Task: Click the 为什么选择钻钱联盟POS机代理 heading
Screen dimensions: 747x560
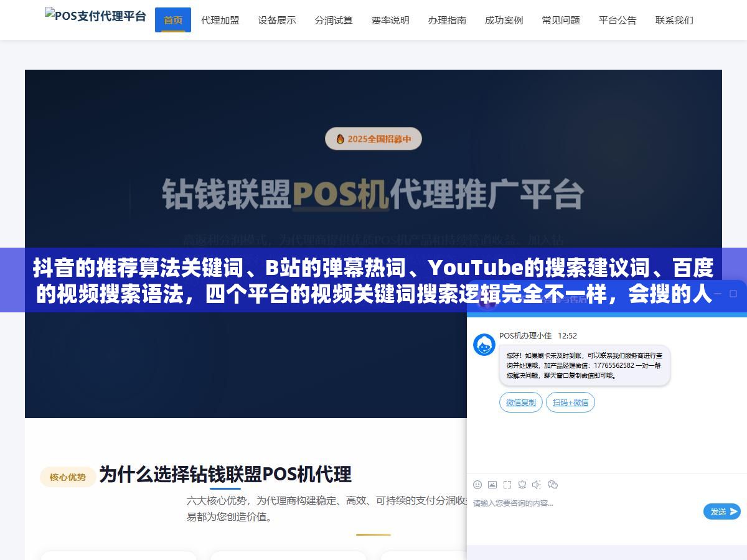Action: [x=225, y=475]
